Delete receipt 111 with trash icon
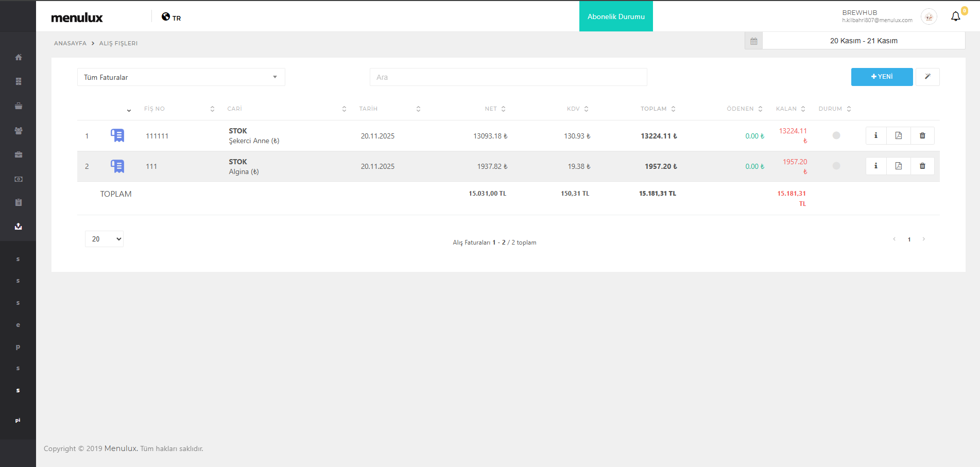 click(x=922, y=166)
